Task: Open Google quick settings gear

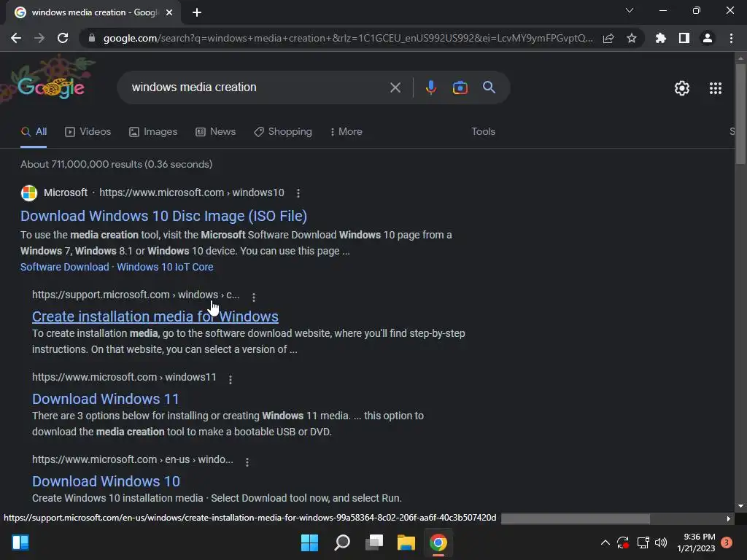Action: (x=682, y=88)
